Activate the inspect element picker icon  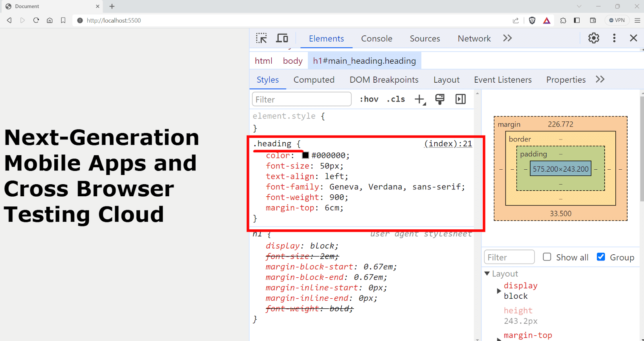point(261,38)
